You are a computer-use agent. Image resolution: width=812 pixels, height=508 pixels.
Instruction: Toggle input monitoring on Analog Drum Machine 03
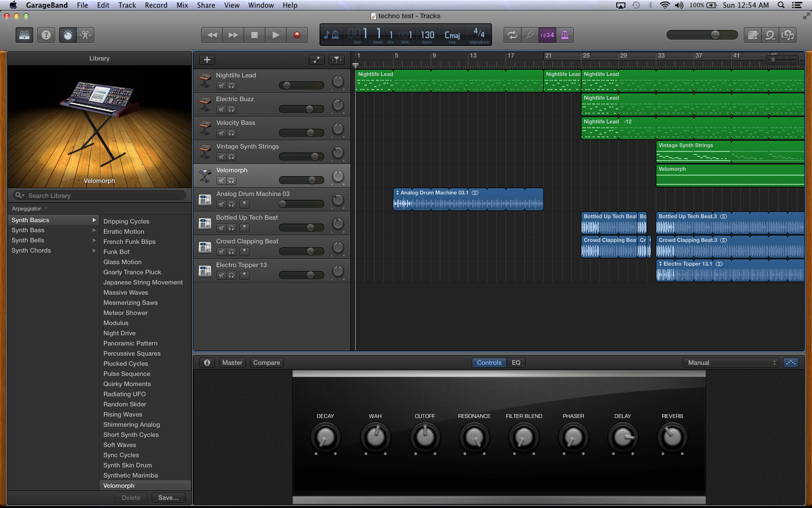[245, 204]
